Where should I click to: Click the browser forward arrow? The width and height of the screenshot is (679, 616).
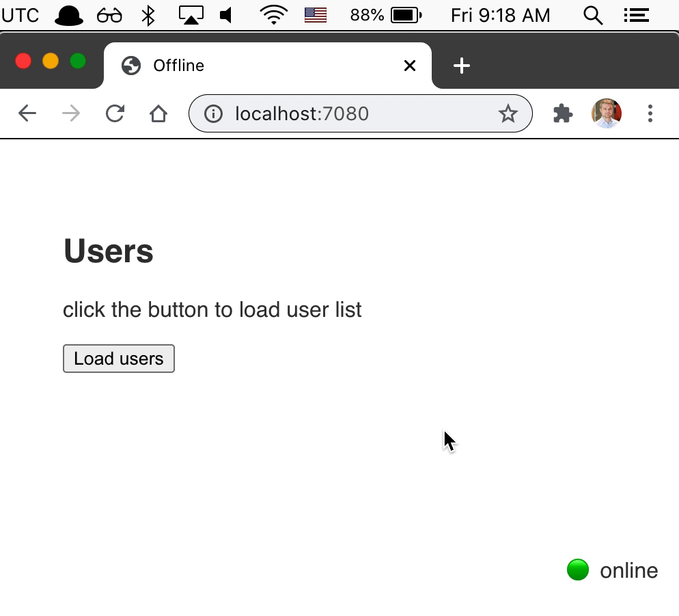pyautogui.click(x=71, y=113)
